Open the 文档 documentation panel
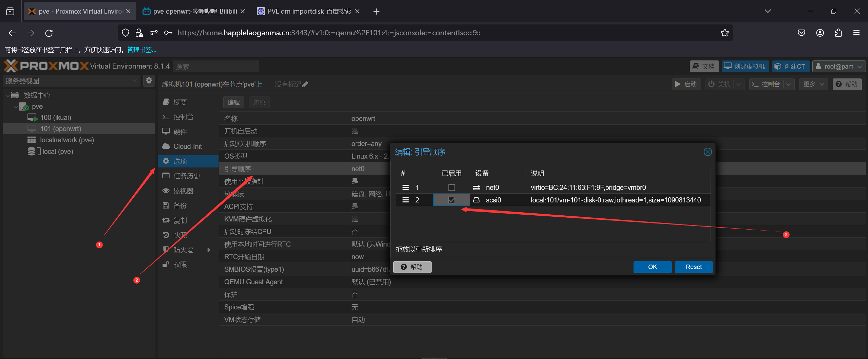This screenshot has width=868, height=359. pos(703,66)
